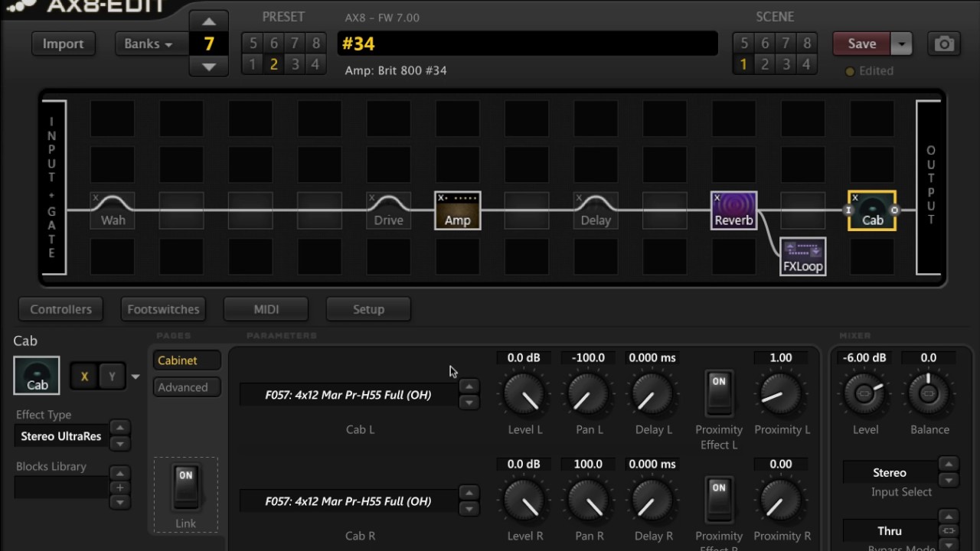
Task: Toggle Proximity Effect L switch
Action: point(718,393)
